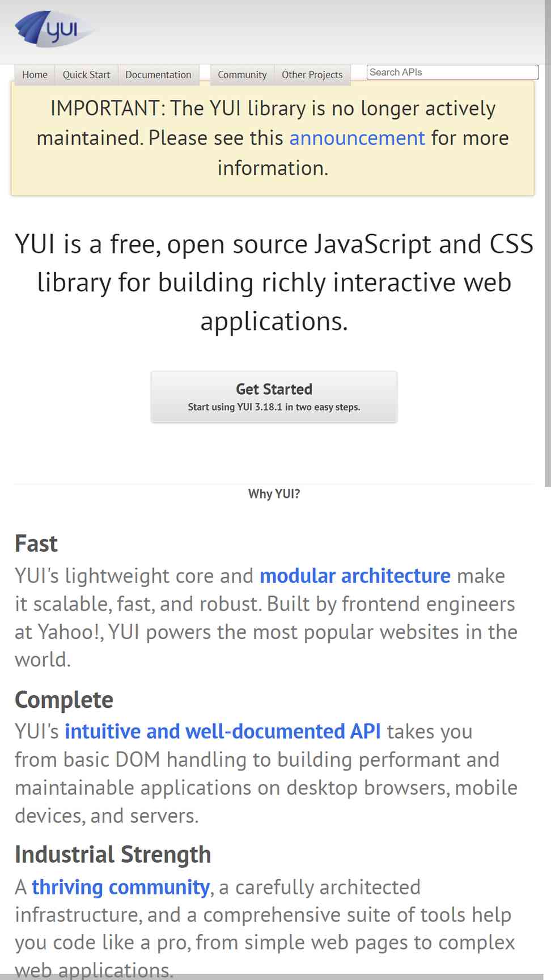This screenshot has height=980, width=551.
Task: Focus the Search APIs field
Action: (x=452, y=72)
